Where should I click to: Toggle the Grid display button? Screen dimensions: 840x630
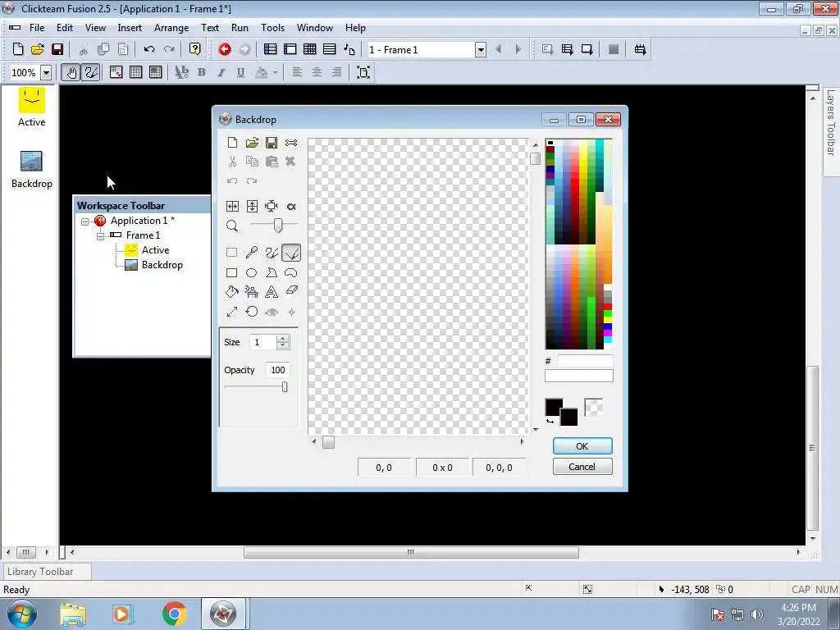[x=136, y=72]
